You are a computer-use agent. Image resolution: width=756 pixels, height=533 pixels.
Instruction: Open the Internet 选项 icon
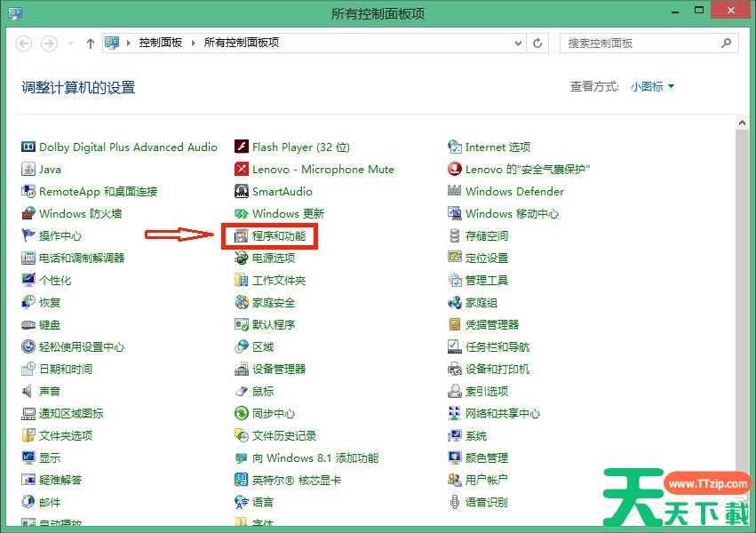(x=455, y=147)
